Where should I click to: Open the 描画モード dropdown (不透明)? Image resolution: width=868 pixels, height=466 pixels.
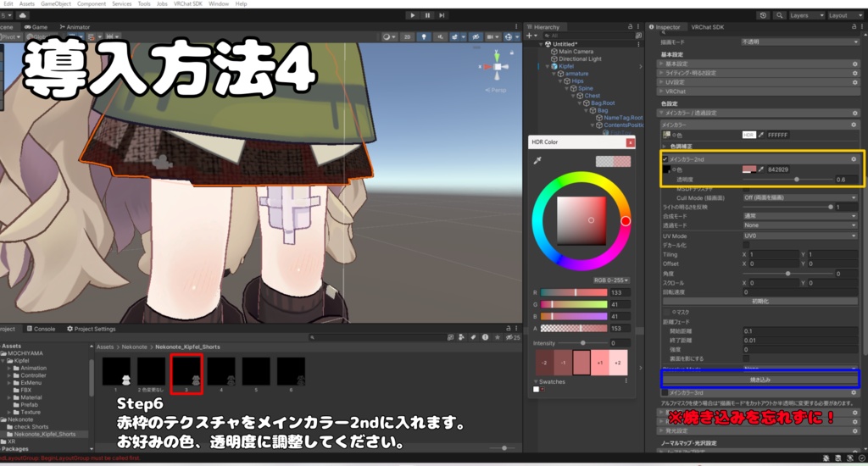[800, 42]
